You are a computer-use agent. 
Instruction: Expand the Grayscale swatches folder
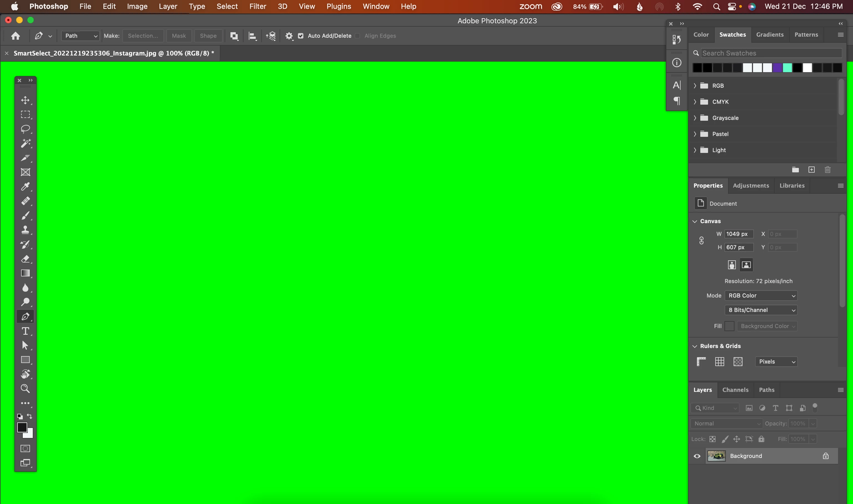[695, 118]
